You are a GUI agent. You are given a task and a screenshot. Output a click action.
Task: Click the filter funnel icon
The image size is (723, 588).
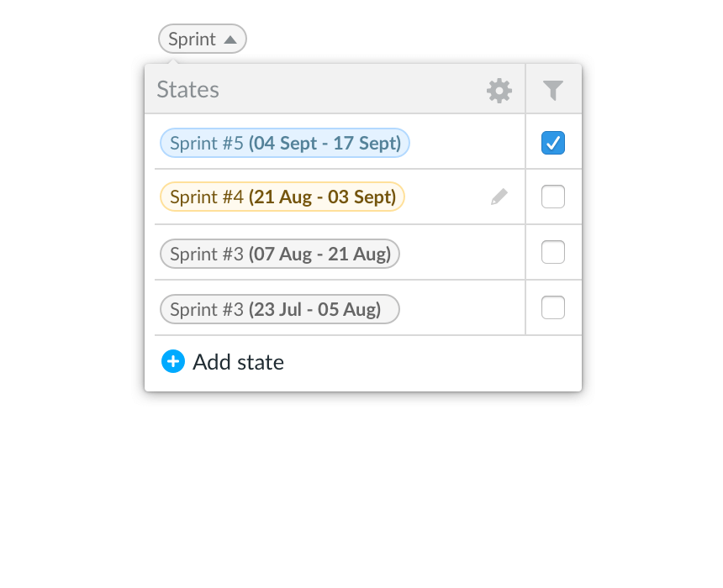[x=553, y=91]
